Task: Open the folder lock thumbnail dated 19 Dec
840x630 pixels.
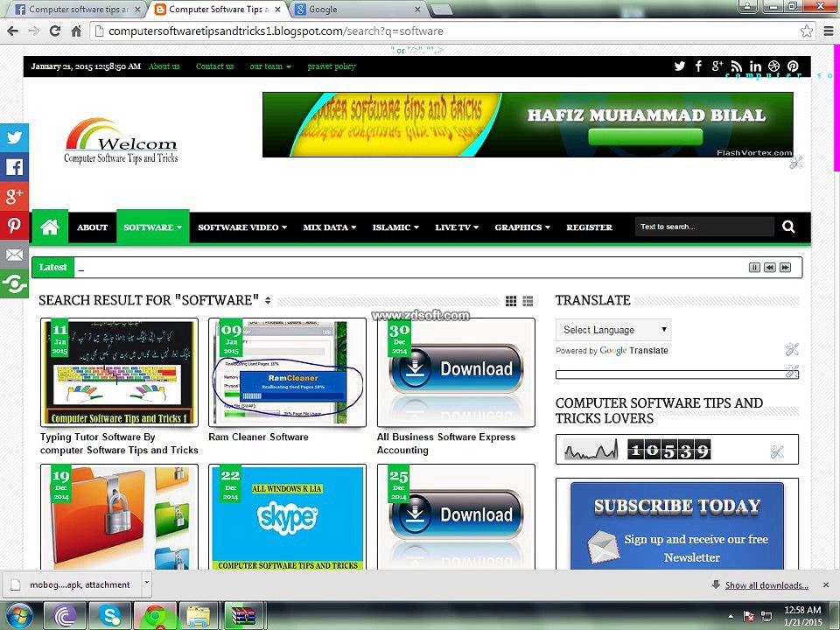Action: pos(119,517)
